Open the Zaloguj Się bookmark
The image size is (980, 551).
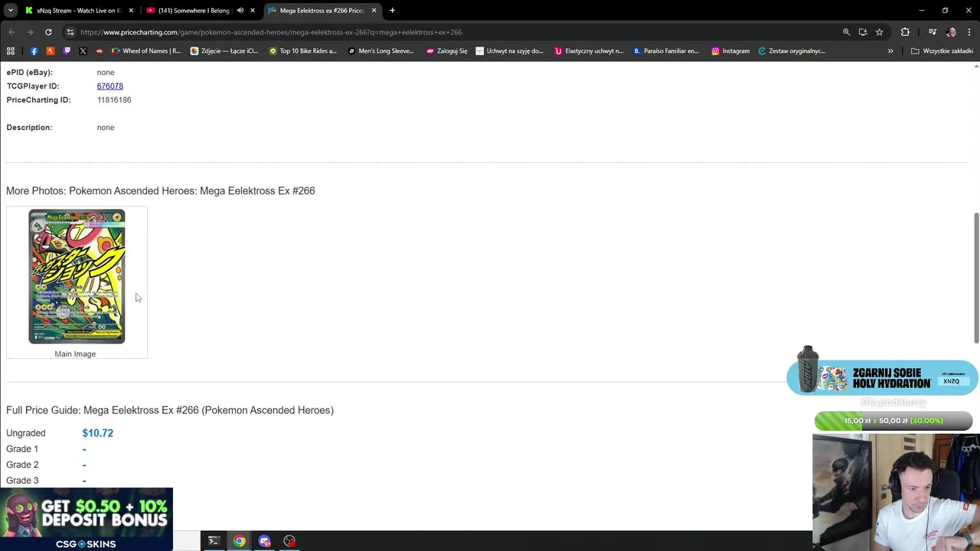tap(446, 51)
